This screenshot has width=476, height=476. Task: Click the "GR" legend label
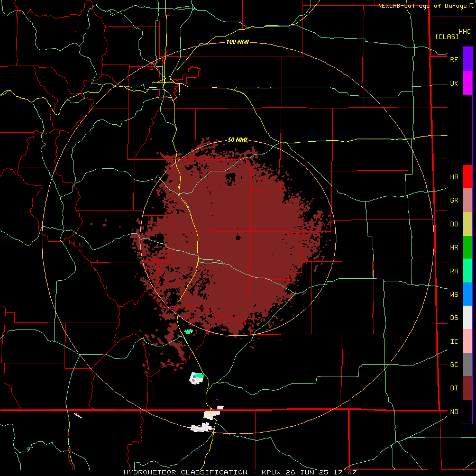coord(454,200)
